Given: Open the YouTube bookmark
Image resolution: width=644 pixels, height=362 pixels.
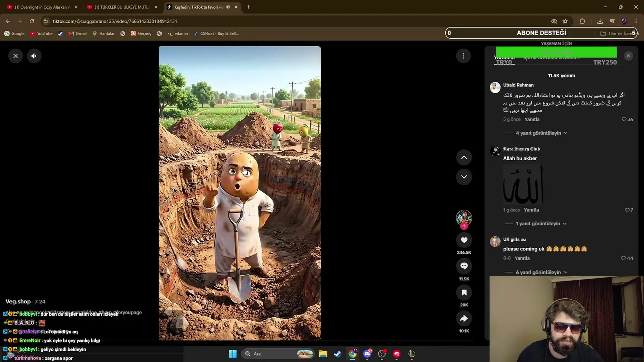Looking at the screenshot, I should tap(41, 34).
